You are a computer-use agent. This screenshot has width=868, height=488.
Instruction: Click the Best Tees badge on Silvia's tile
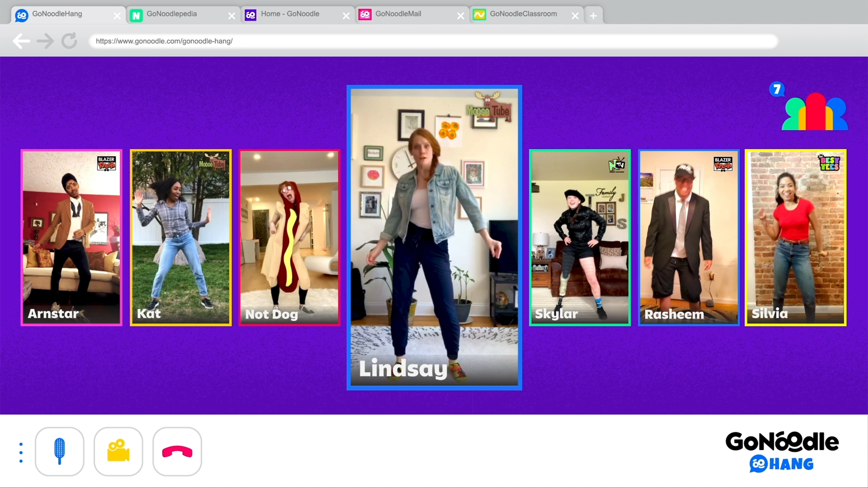point(829,163)
